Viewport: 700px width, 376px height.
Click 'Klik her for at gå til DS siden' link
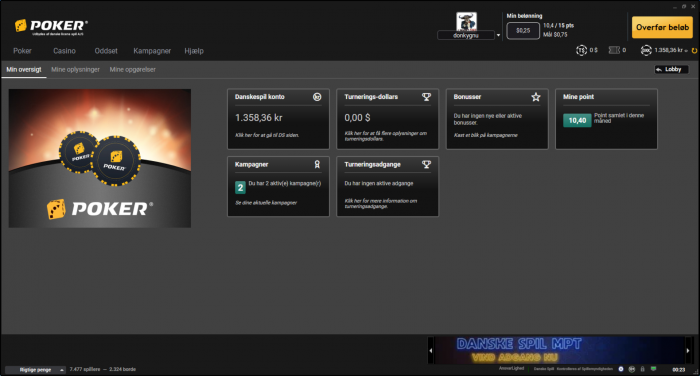click(267, 135)
